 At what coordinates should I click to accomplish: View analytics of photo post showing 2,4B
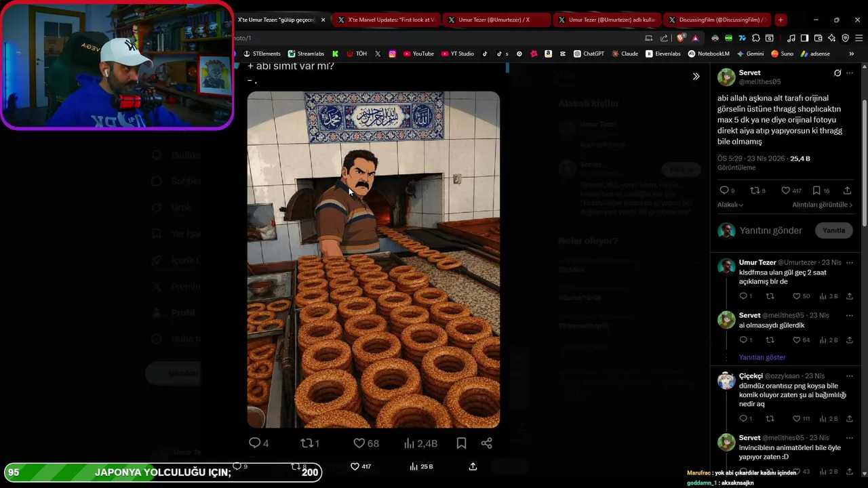[x=420, y=443]
